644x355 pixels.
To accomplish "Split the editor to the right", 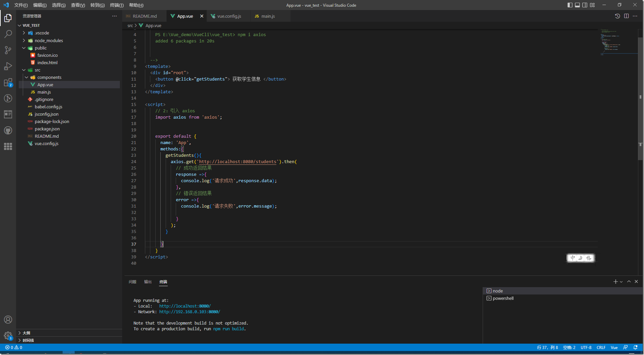I will [626, 16].
